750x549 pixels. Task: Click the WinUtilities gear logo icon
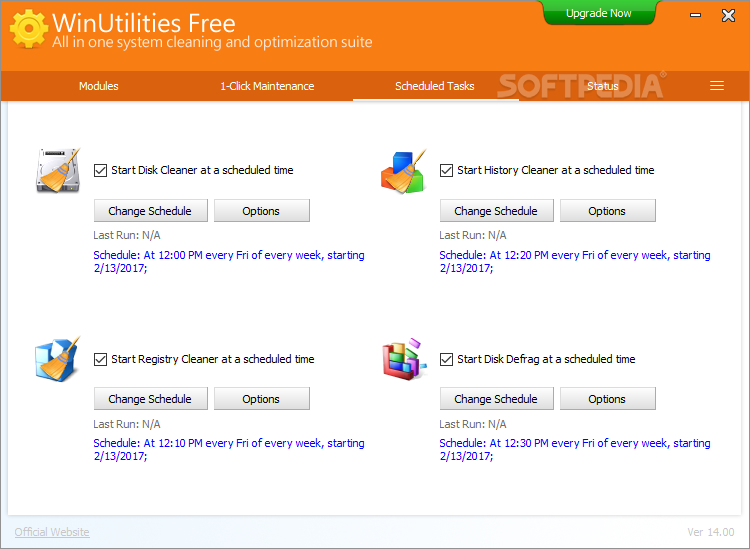[29, 29]
